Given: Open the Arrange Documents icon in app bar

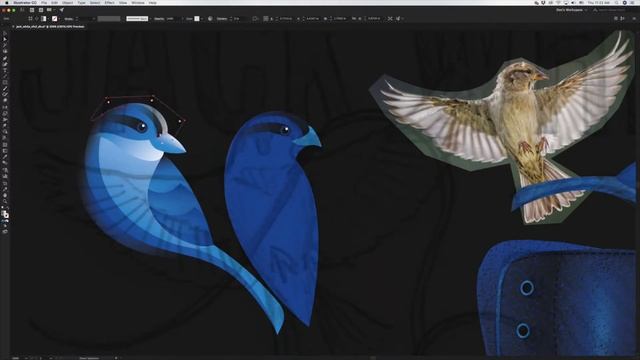Looking at the screenshot, I should pyautogui.click(x=50, y=10).
